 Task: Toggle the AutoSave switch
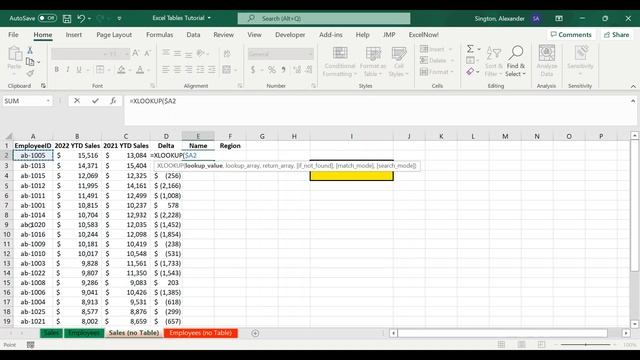47,18
